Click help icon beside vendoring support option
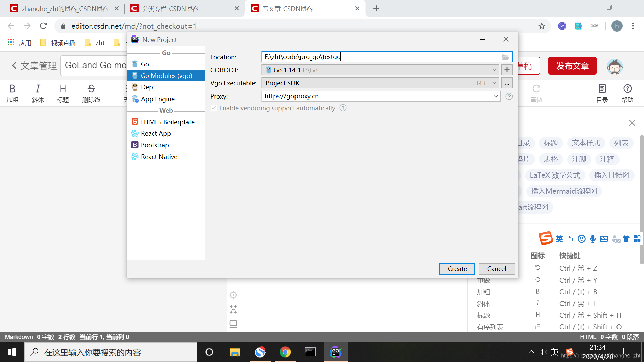 [343, 108]
